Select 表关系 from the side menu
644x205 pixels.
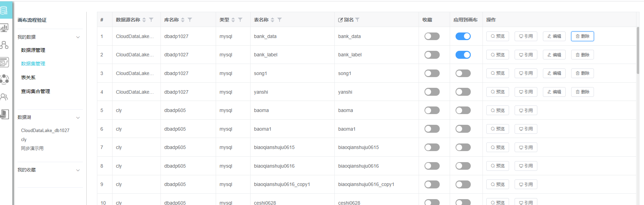pyautogui.click(x=28, y=77)
